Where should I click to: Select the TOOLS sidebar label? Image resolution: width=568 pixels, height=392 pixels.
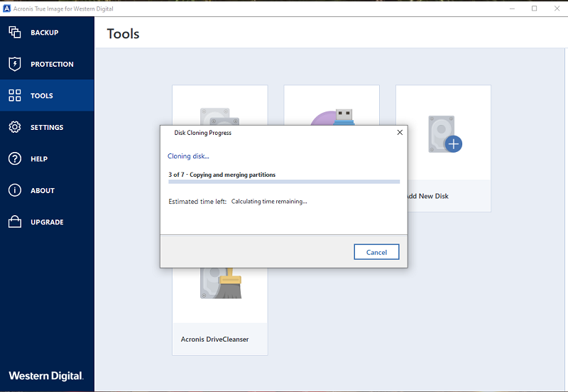point(42,96)
